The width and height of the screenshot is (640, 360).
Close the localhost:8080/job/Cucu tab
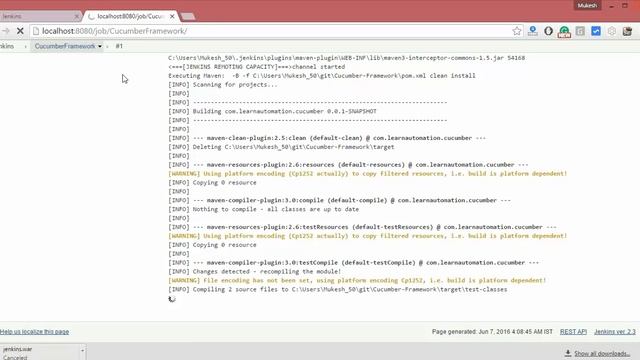coord(172,16)
